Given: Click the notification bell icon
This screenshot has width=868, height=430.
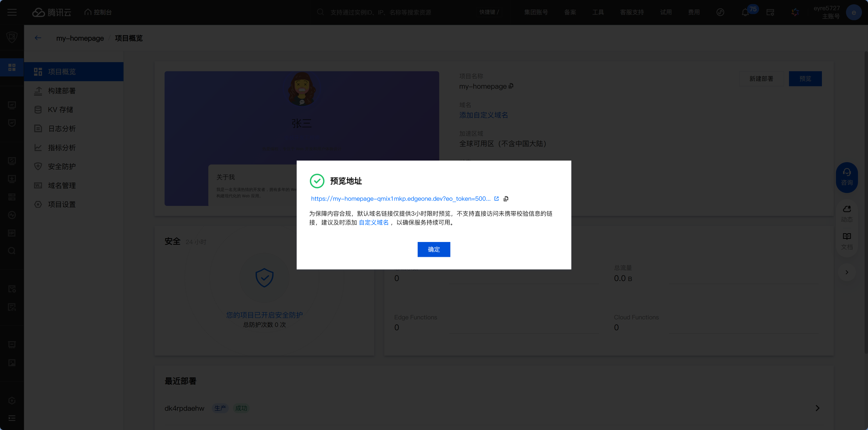Looking at the screenshot, I should 745,12.
